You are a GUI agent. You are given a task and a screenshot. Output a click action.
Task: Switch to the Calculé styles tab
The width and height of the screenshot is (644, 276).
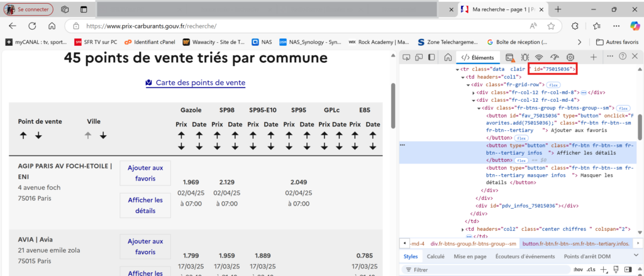pyautogui.click(x=435, y=257)
